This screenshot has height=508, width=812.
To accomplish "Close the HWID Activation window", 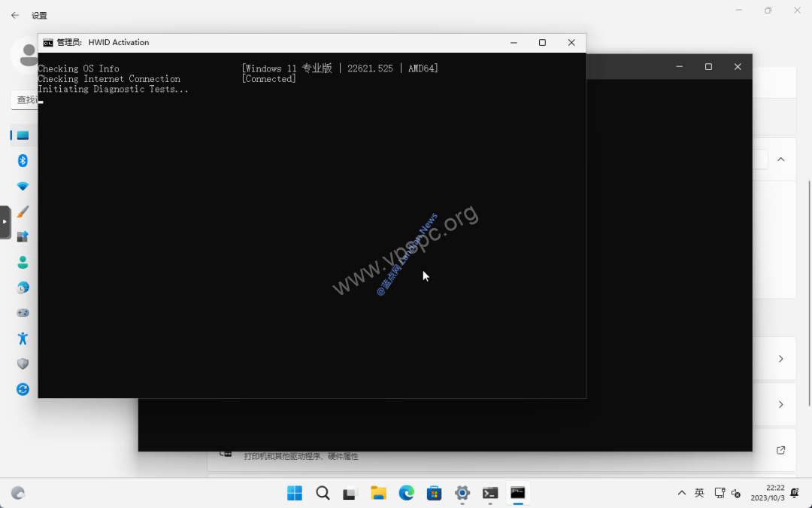I will tap(571, 42).
